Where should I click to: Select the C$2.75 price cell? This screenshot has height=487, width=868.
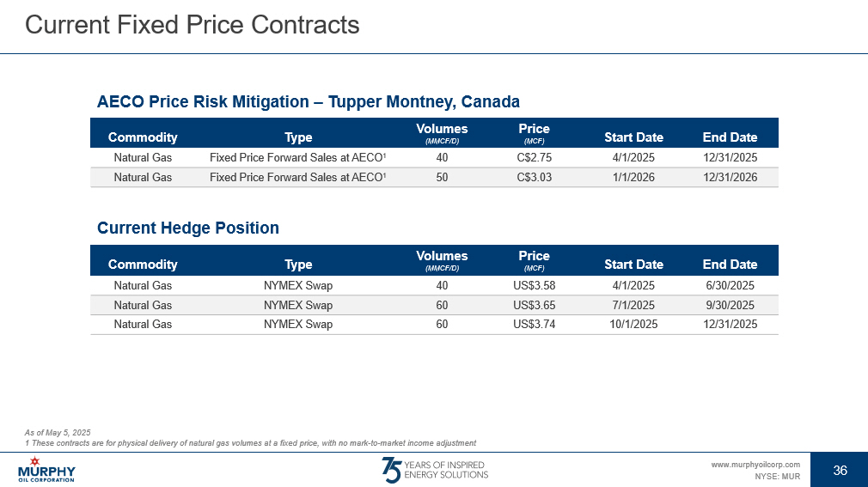pos(534,158)
